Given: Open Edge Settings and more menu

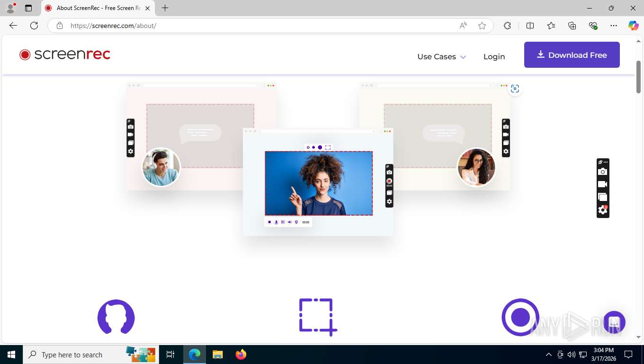Looking at the screenshot, I should tap(614, 26).
